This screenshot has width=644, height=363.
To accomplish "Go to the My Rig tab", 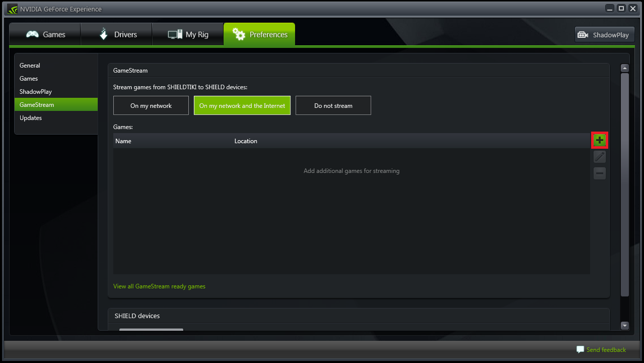I will tap(188, 34).
